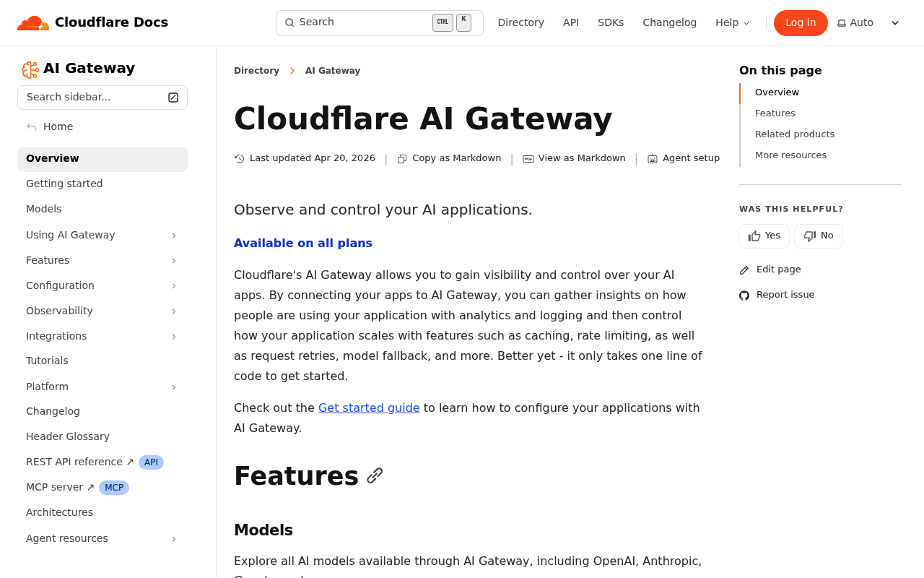924x578 pixels.
Task: Click the sidebar search filter icon
Action: coord(173,98)
